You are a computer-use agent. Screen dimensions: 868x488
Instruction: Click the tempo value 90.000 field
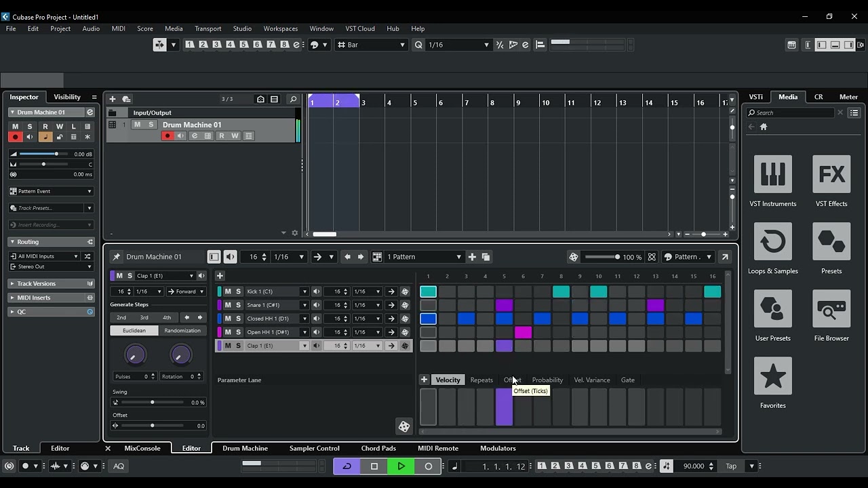tap(693, 466)
